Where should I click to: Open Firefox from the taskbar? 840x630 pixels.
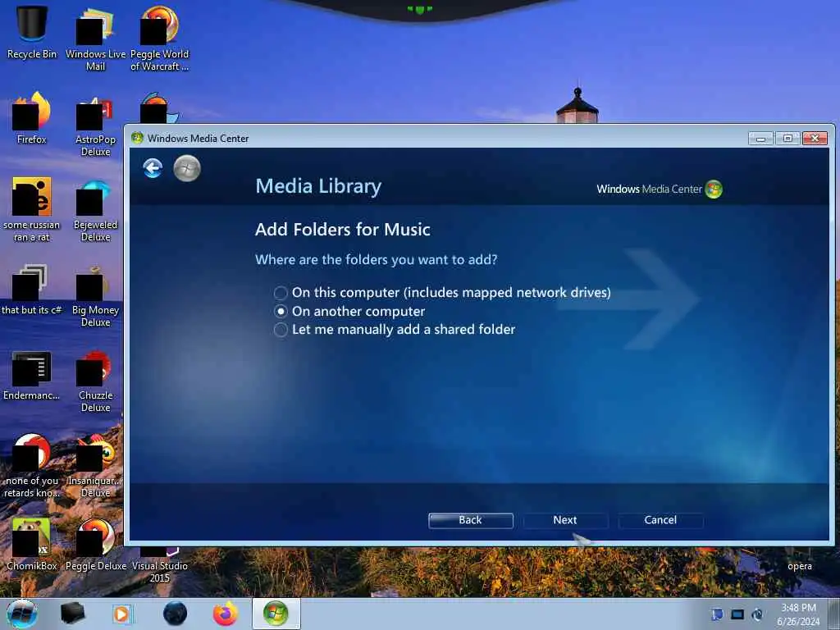tap(225, 614)
